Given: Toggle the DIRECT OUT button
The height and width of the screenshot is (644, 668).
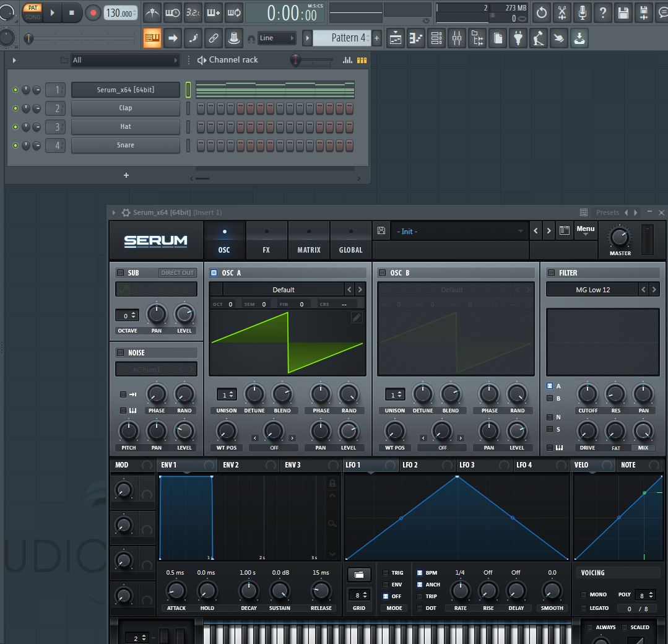Looking at the screenshot, I should point(177,273).
